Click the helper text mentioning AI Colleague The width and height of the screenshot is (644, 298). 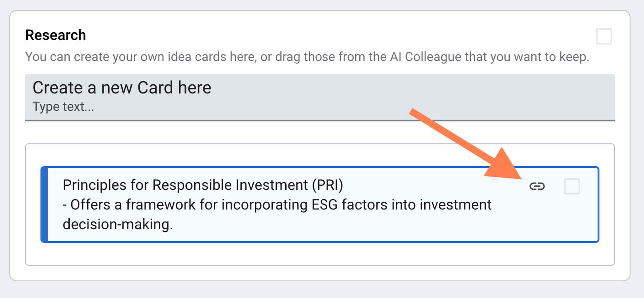[x=307, y=57]
